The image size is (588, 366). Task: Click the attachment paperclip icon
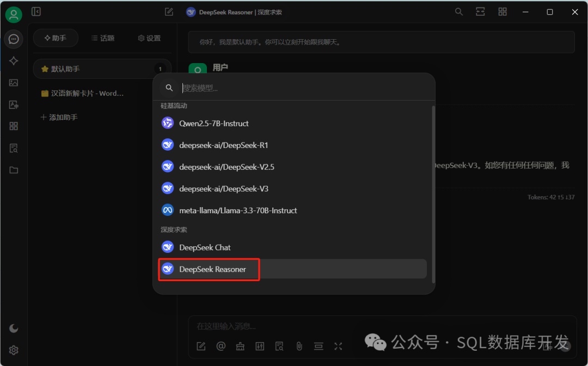click(299, 346)
